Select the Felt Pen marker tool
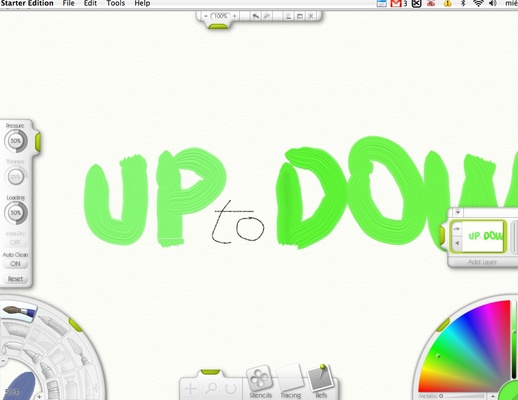 click(x=32, y=356)
